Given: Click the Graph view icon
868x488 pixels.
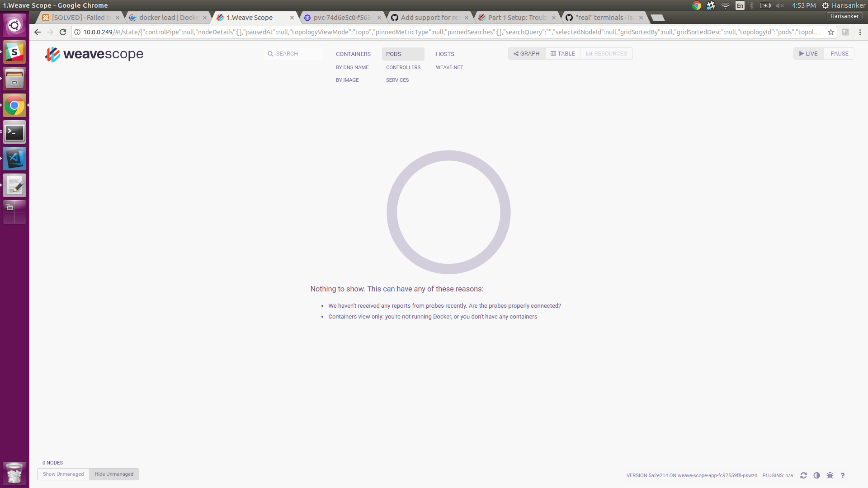Looking at the screenshot, I should [526, 53].
